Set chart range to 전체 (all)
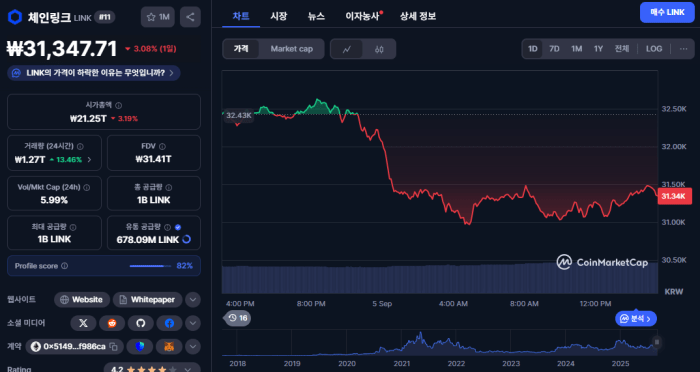 (x=622, y=49)
